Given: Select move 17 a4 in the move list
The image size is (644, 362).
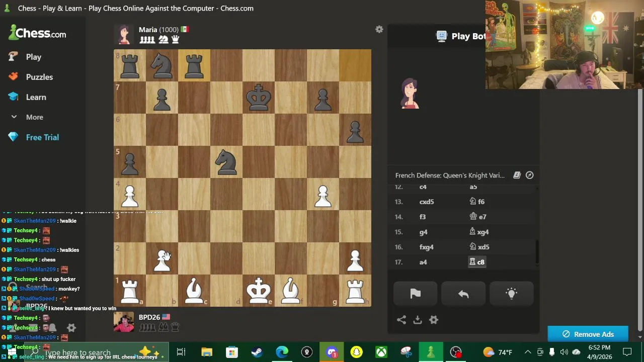Looking at the screenshot, I should coord(423,262).
